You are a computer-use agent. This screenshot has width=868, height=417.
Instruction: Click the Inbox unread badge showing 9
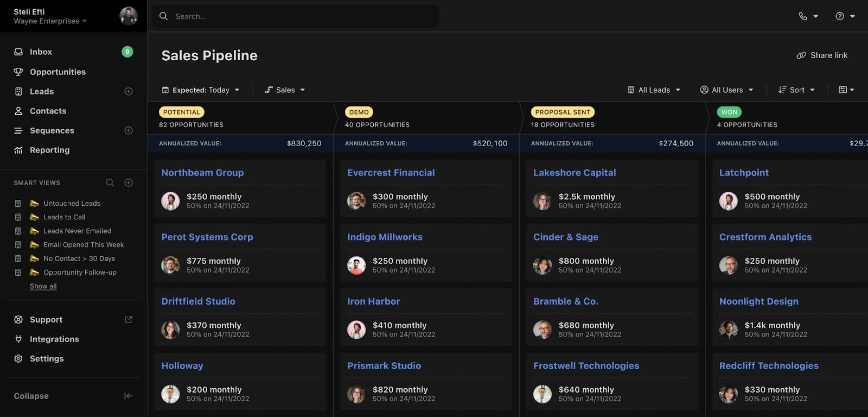pos(127,52)
